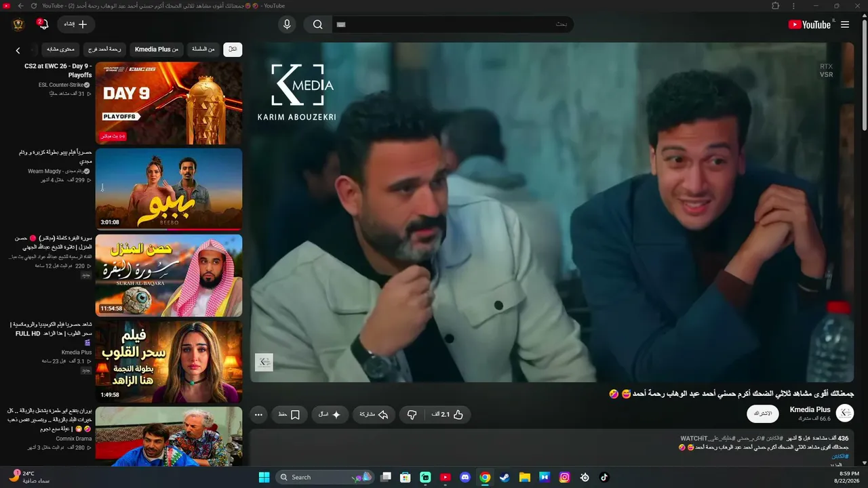Open the browser three-dots menu
Viewport: 868px width, 488px height.
(794, 6)
